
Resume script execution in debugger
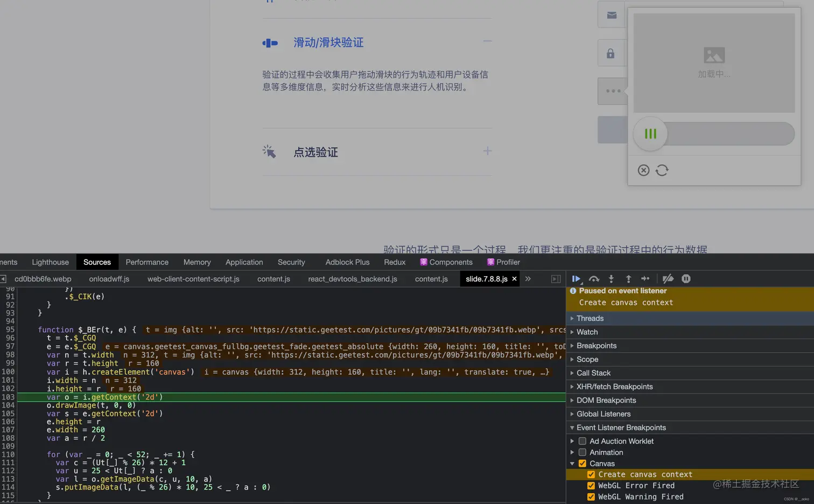click(576, 278)
